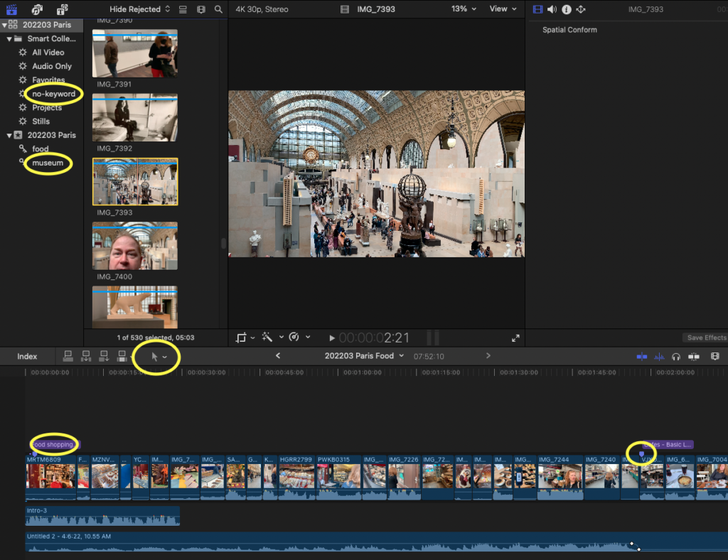
Task: Play the clip in the viewer
Action: pyautogui.click(x=332, y=338)
